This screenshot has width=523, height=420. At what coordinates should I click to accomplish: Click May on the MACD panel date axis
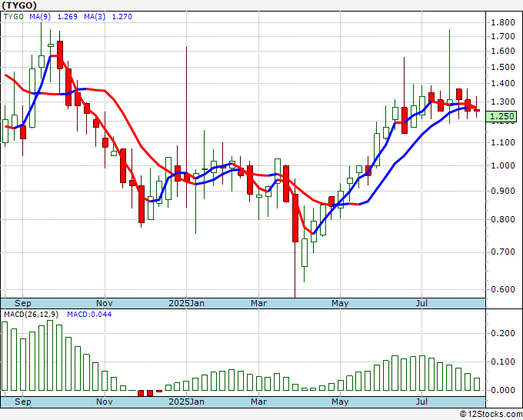(340, 402)
